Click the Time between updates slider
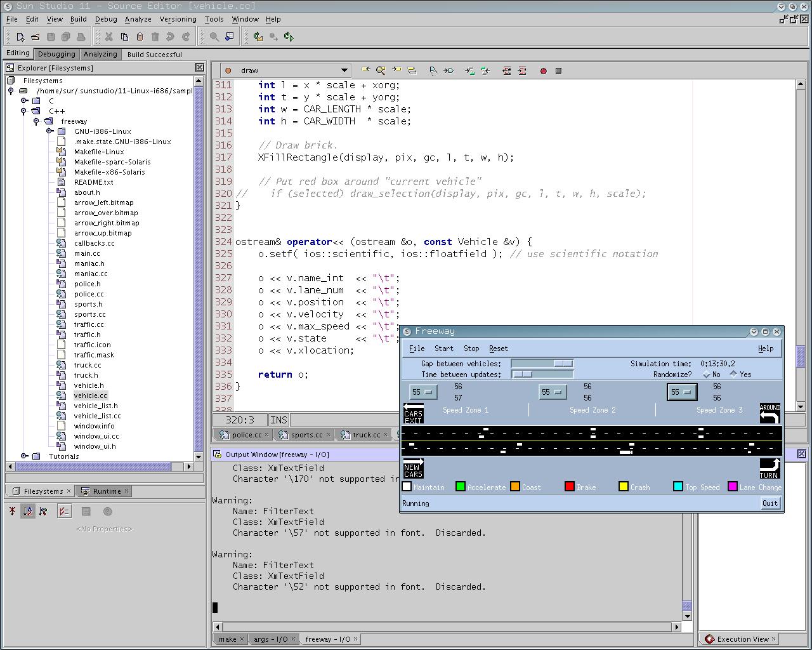Image resolution: width=812 pixels, height=650 pixels. (542, 375)
